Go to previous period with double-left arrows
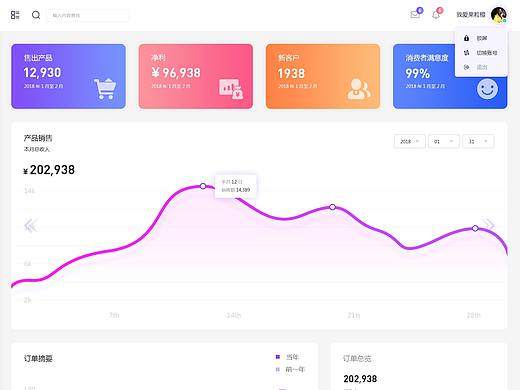 [30, 226]
